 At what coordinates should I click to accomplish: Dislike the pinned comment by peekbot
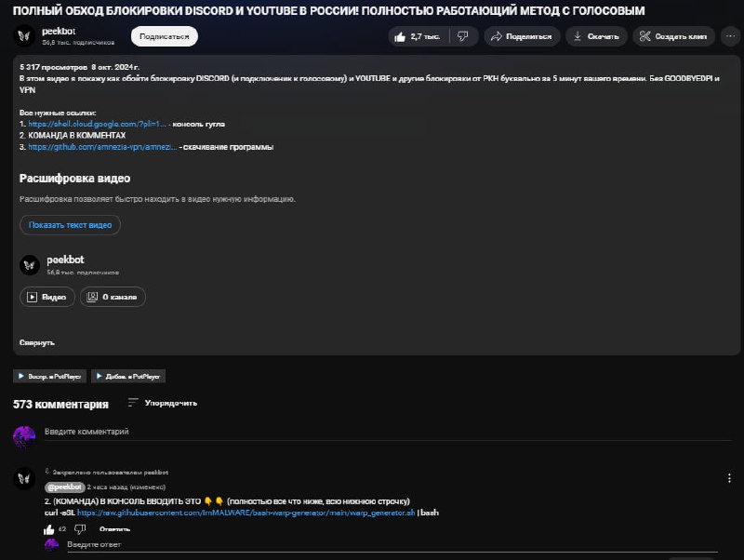tap(80, 529)
